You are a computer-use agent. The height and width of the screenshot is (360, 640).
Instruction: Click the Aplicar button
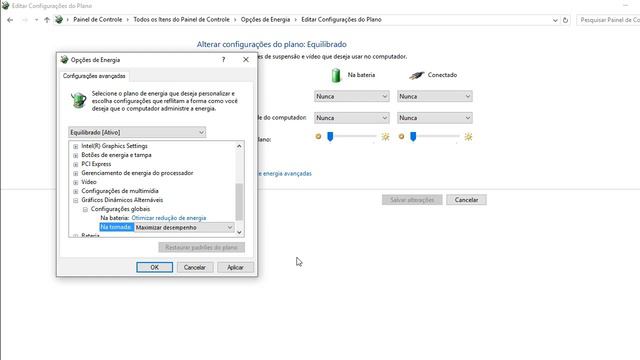coord(235,267)
